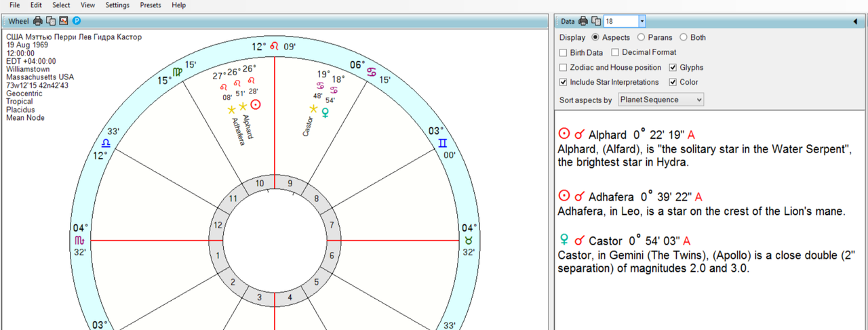The image size is (868, 330).
Task: Copy the Wheel chart to clipboard
Action: coord(51,21)
